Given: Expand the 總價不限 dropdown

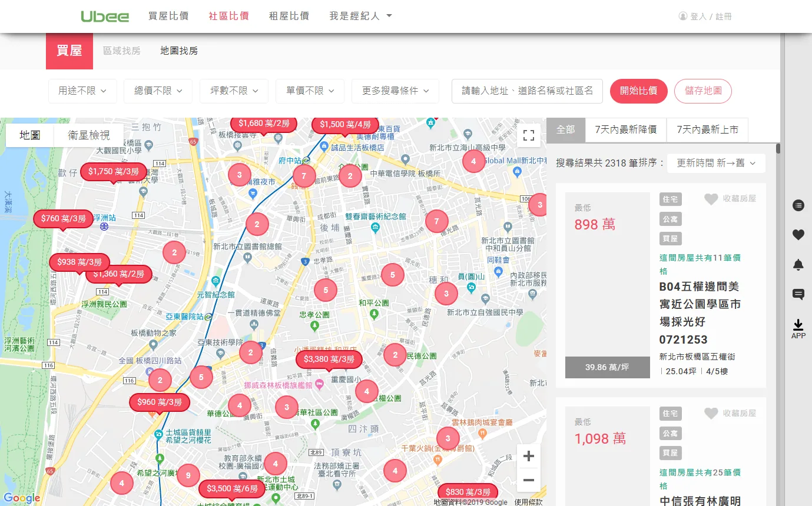Looking at the screenshot, I should (x=158, y=91).
